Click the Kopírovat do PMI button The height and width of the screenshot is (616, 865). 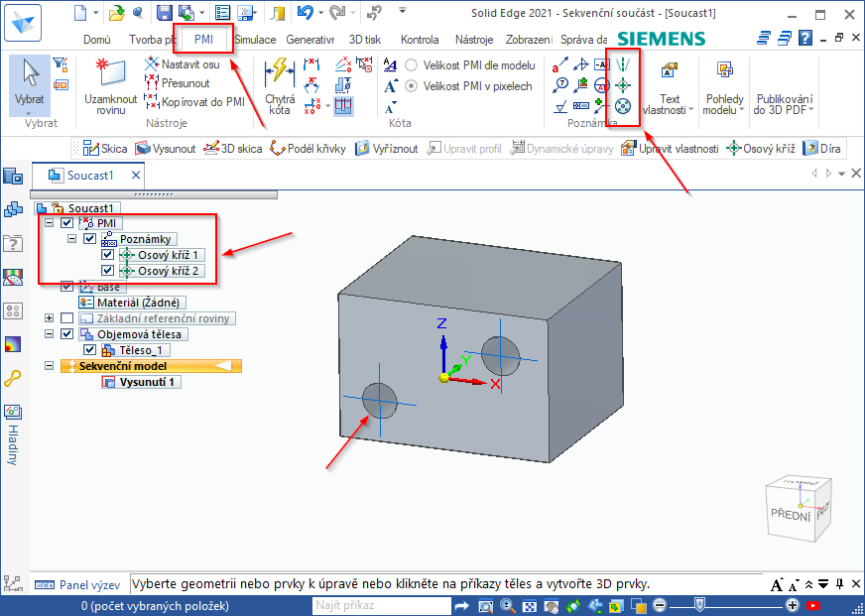click(194, 101)
